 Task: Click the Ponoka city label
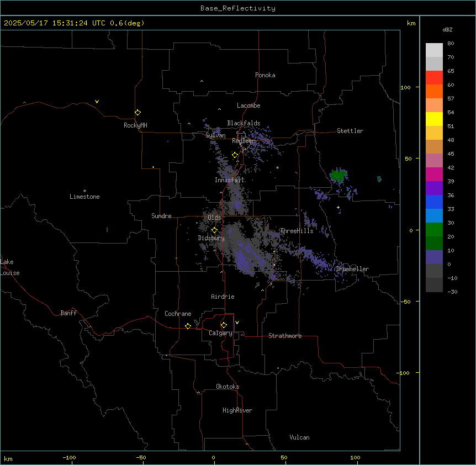click(x=265, y=75)
